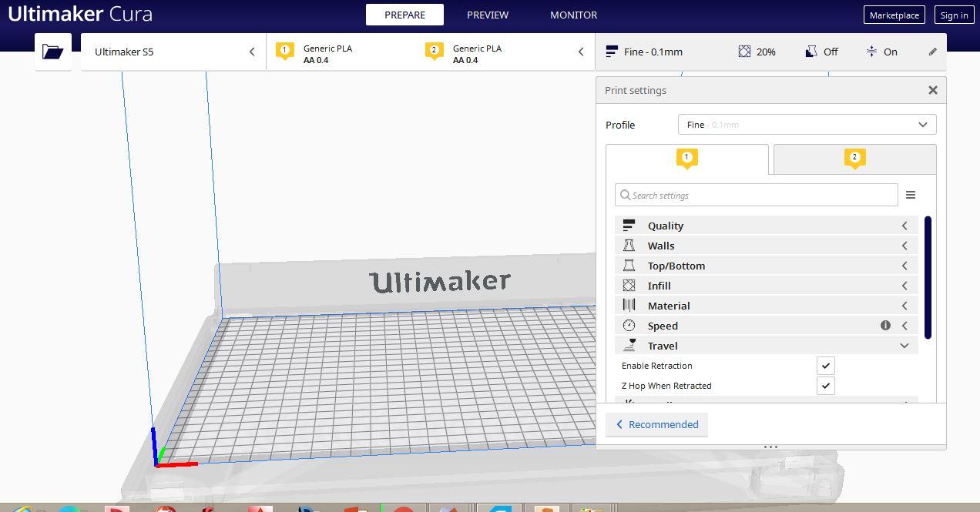
Task: Expand the Walls section chevron
Action: coord(904,246)
